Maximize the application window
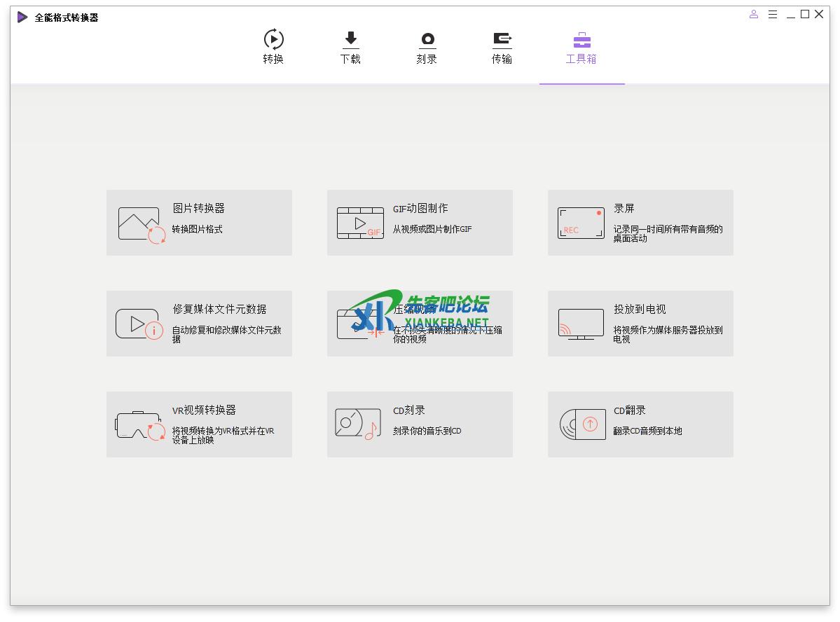840x622 pixels. (x=805, y=15)
